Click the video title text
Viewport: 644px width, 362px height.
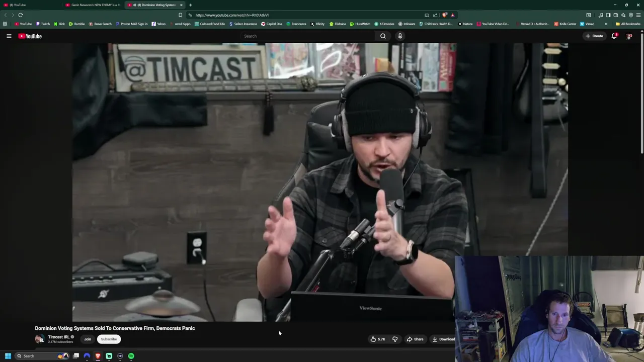tap(115, 328)
